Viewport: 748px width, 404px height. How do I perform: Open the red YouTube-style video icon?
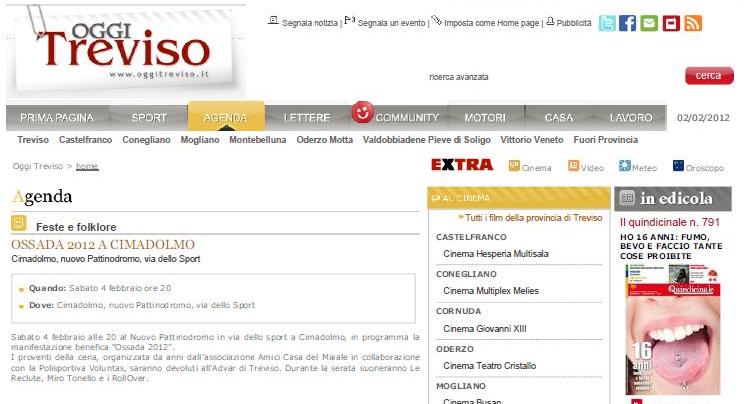[x=671, y=23]
